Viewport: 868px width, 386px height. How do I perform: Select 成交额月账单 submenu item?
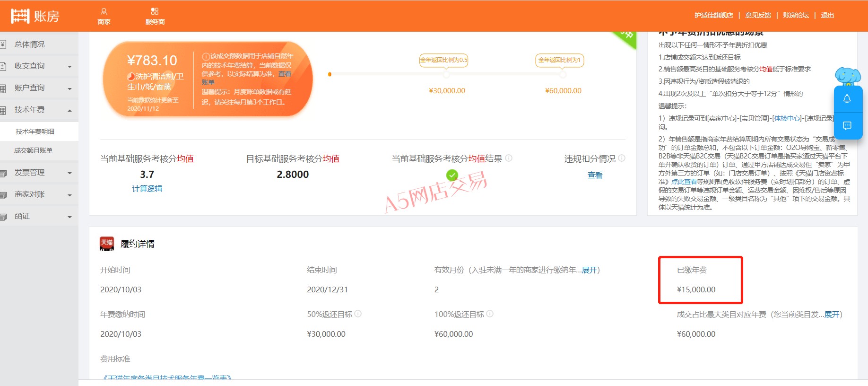coord(33,150)
